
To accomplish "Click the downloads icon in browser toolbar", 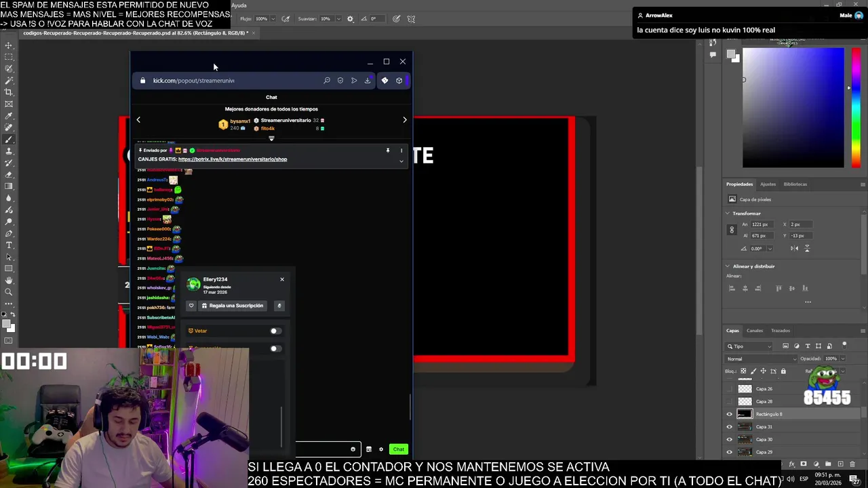I will pos(368,81).
